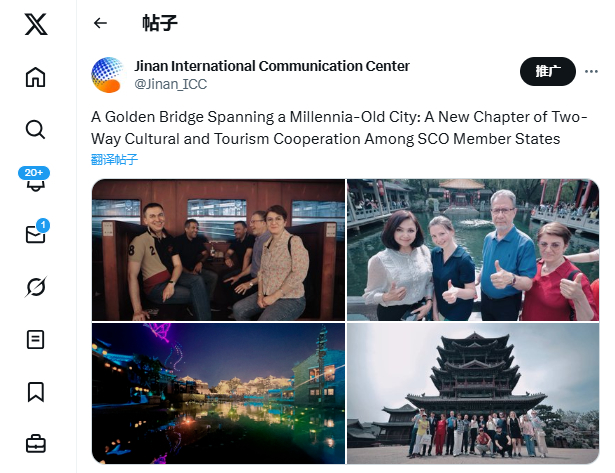The image size is (615, 473).
Task: Open the thumbs-up group photo by spring
Action: pos(473,250)
